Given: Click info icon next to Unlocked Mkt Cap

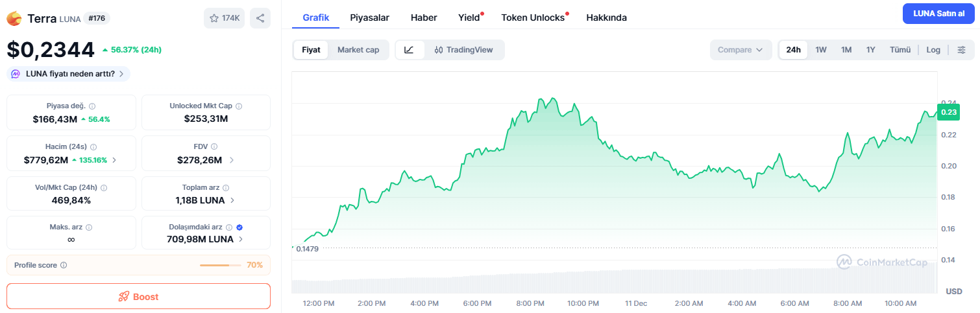Looking at the screenshot, I should coord(239,106).
